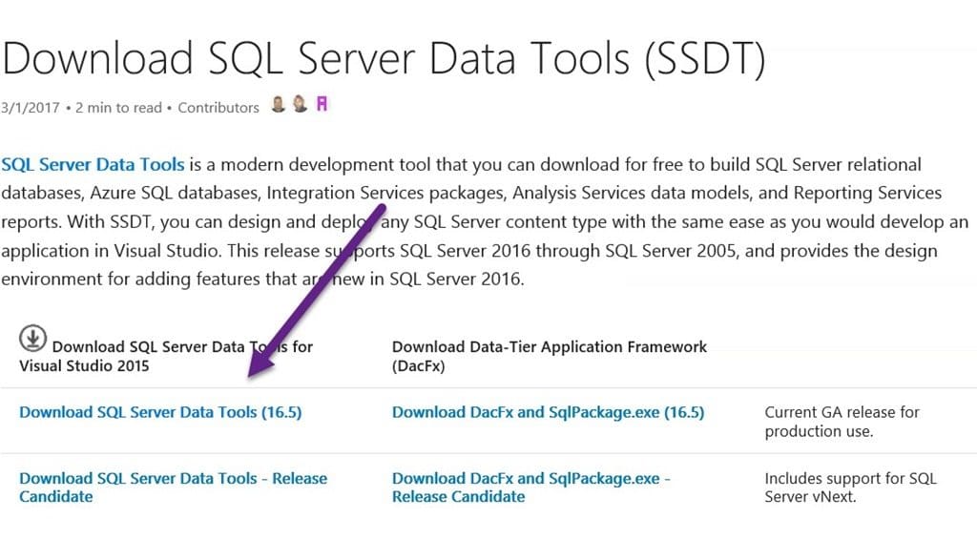This screenshot has height=560, width=977.
Task: Click the second contributor avatar
Action: (x=300, y=104)
